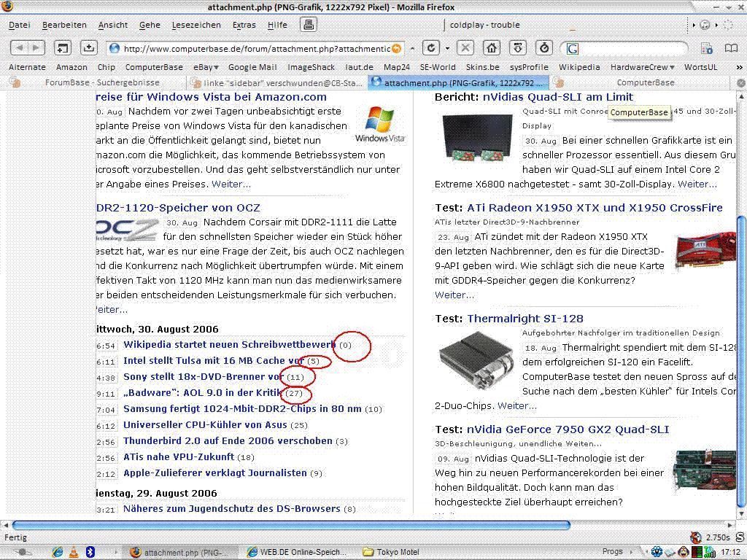Viewport: 747px width, 560px height.
Task: Click the Windows Vista logo image
Action: [x=380, y=125]
